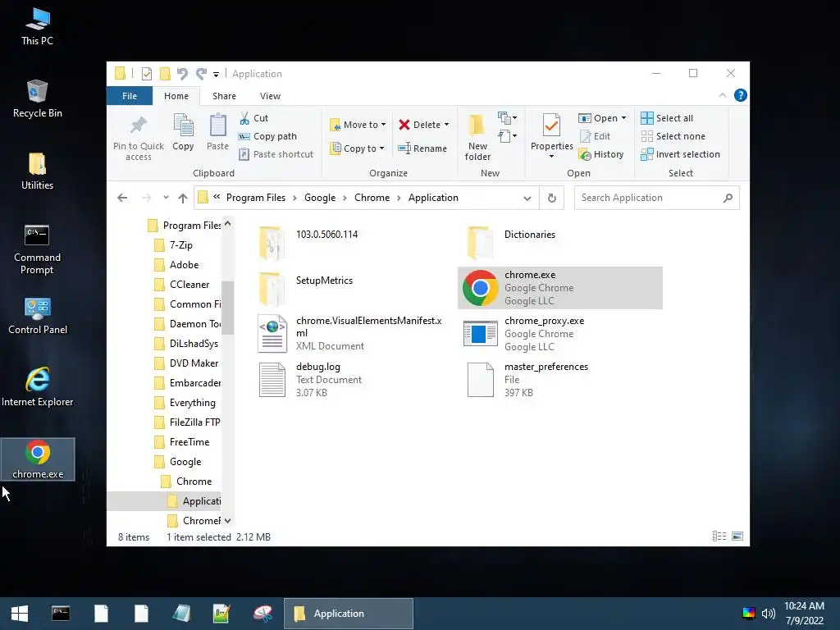Select chrome.VisualElementsManifest.xml file
Viewport: 840px width, 630px height.
[x=351, y=334]
